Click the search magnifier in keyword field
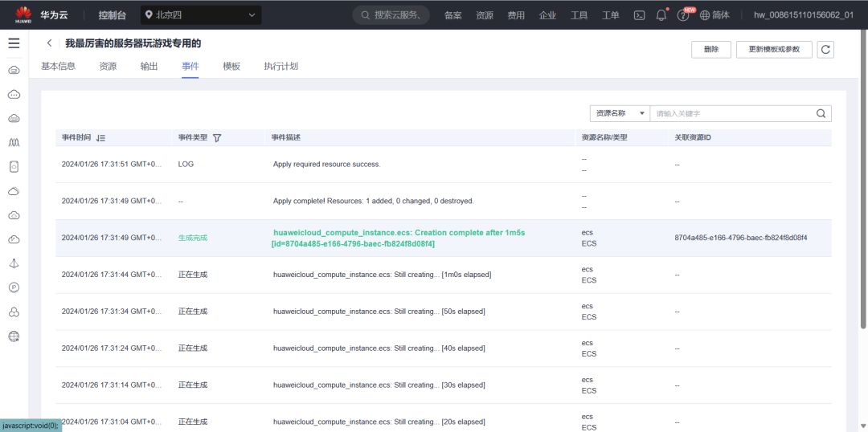 tap(821, 113)
